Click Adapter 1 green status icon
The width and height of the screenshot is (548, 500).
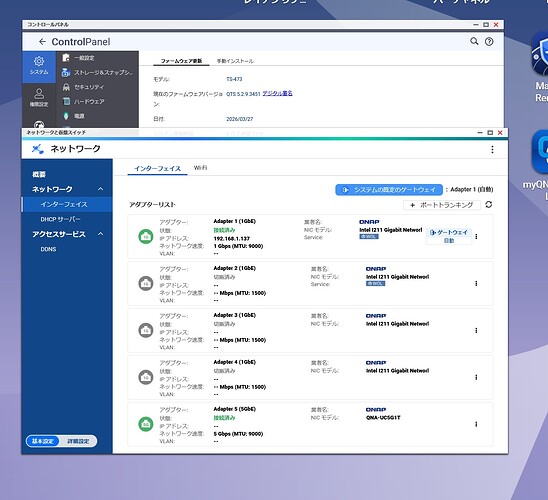(146, 237)
